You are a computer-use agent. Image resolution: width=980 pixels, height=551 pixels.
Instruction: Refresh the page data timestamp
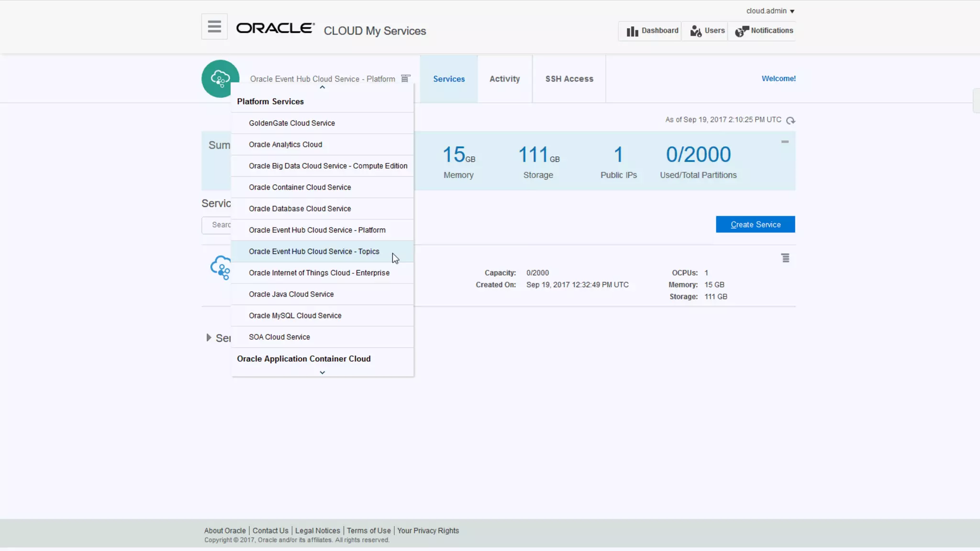click(x=791, y=121)
